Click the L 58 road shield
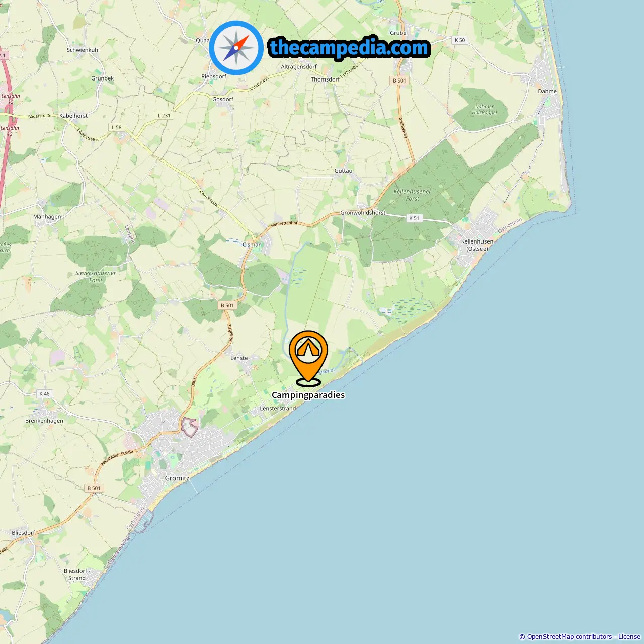 pyautogui.click(x=117, y=127)
